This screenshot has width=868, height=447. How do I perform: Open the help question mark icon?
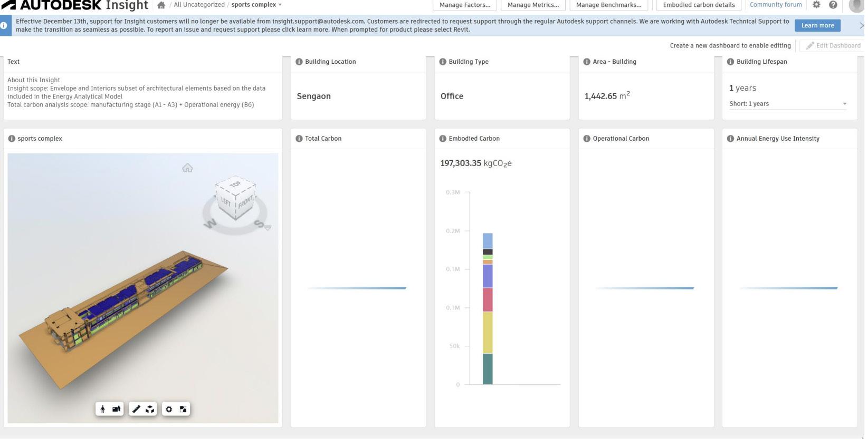(x=833, y=5)
